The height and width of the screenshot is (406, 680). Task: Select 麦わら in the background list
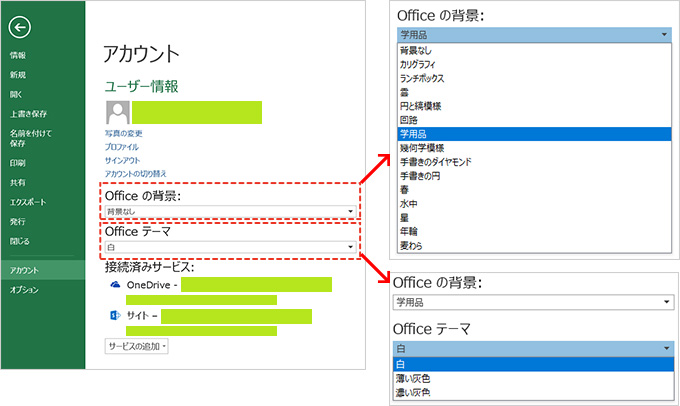[534, 245]
